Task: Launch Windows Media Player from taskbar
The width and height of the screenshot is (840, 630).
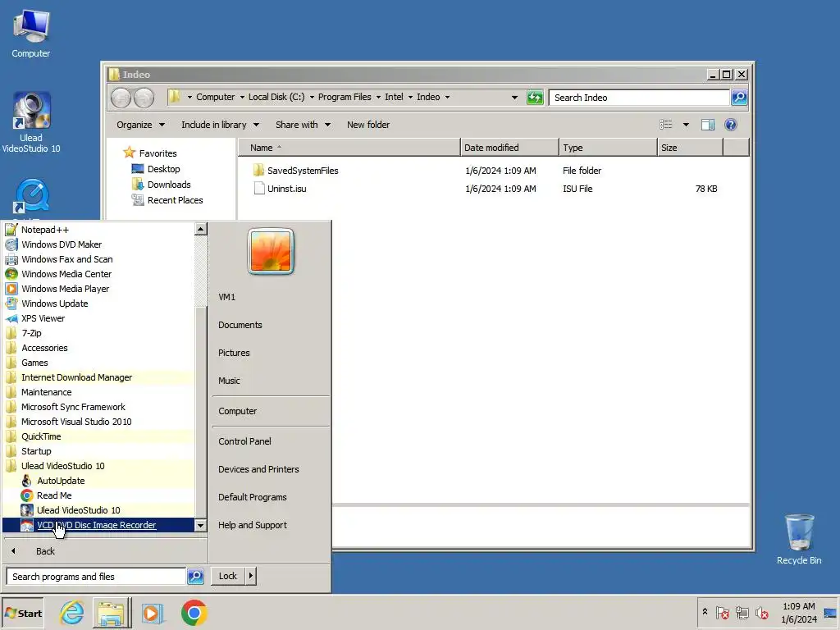Action: click(x=152, y=613)
